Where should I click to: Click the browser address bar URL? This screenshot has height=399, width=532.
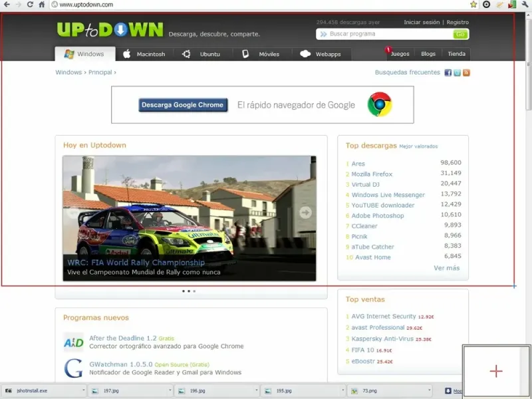click(86, 5)
